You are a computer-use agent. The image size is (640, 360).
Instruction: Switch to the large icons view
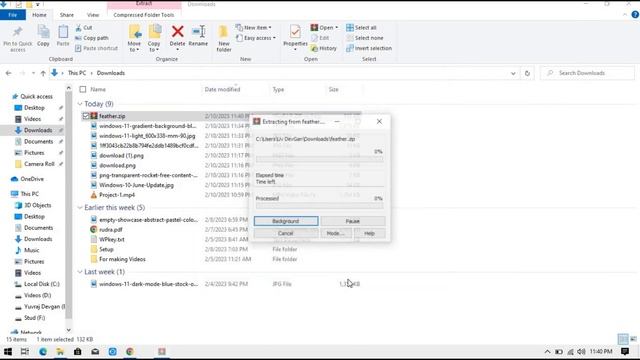pyautogui.click(x=633, y=339)
